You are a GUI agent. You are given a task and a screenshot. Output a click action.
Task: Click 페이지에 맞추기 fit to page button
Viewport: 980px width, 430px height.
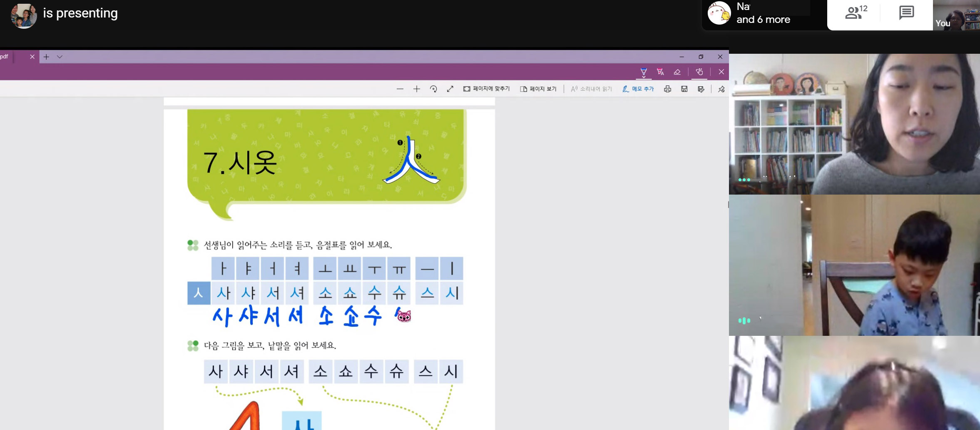pyautogui.click(x=487, y=89)
